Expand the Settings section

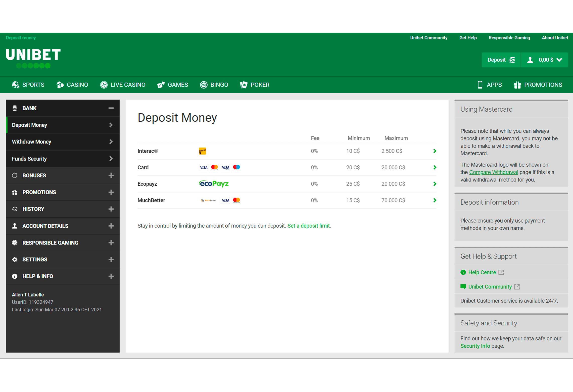click(x=111, y=260)
